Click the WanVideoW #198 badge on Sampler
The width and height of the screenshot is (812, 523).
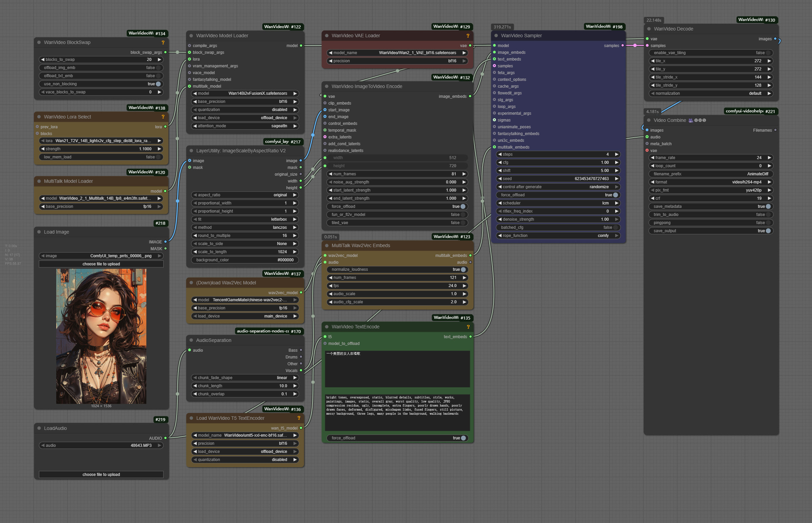coord(604,26)
